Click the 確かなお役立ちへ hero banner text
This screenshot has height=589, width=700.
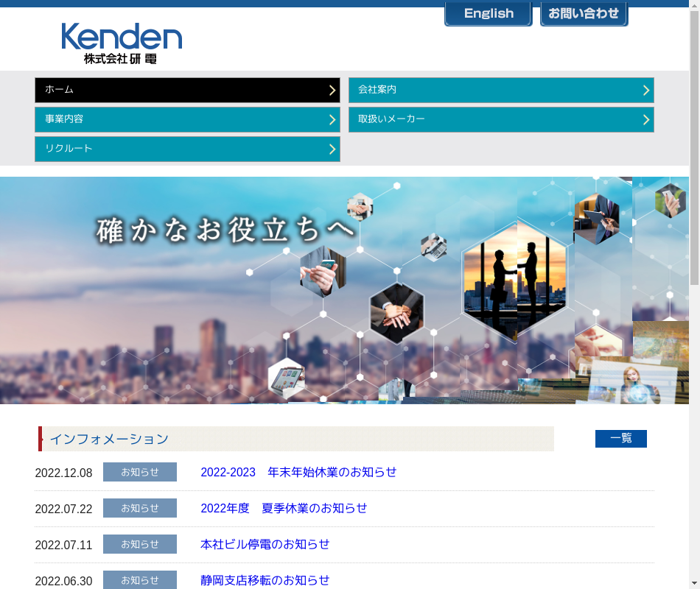225,230
